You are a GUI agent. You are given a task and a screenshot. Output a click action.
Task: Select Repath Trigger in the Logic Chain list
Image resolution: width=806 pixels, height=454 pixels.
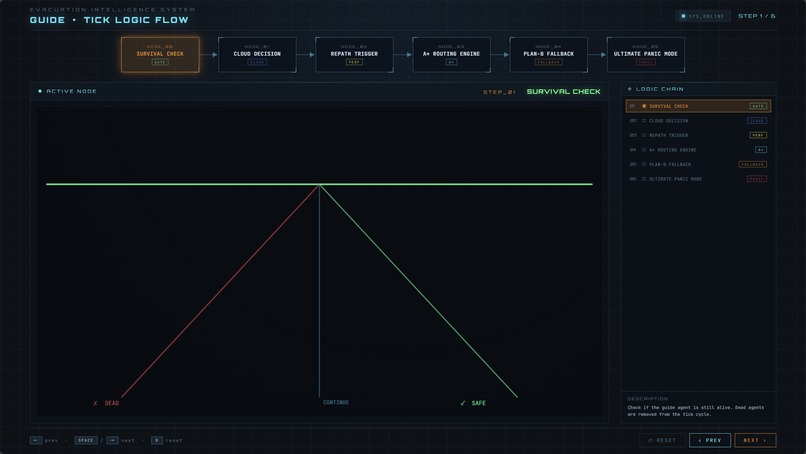pos(698,135)
